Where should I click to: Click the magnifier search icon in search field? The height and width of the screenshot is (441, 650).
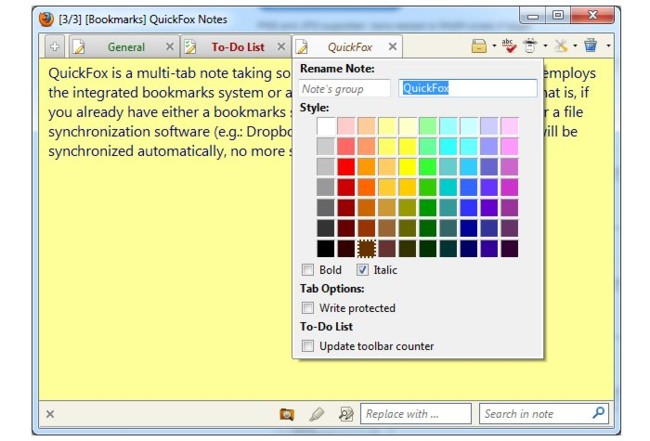[x=598, y=413]
